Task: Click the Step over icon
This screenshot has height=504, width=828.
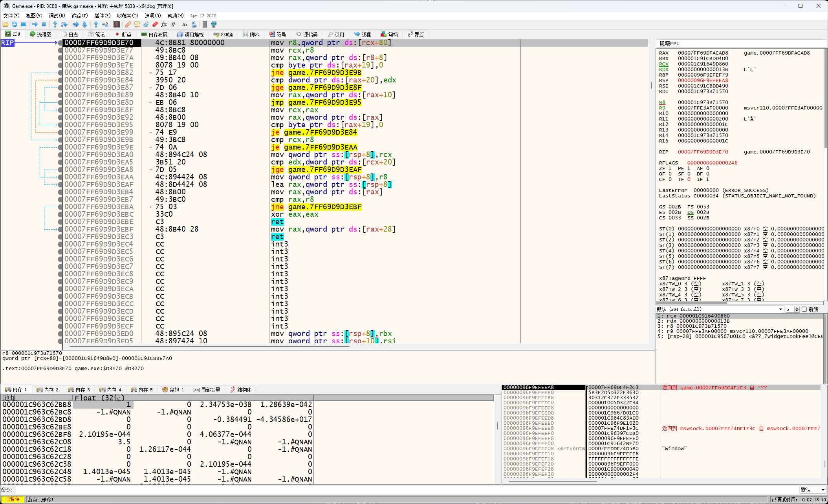Action: pyautogui.click(x=64, y=24)
